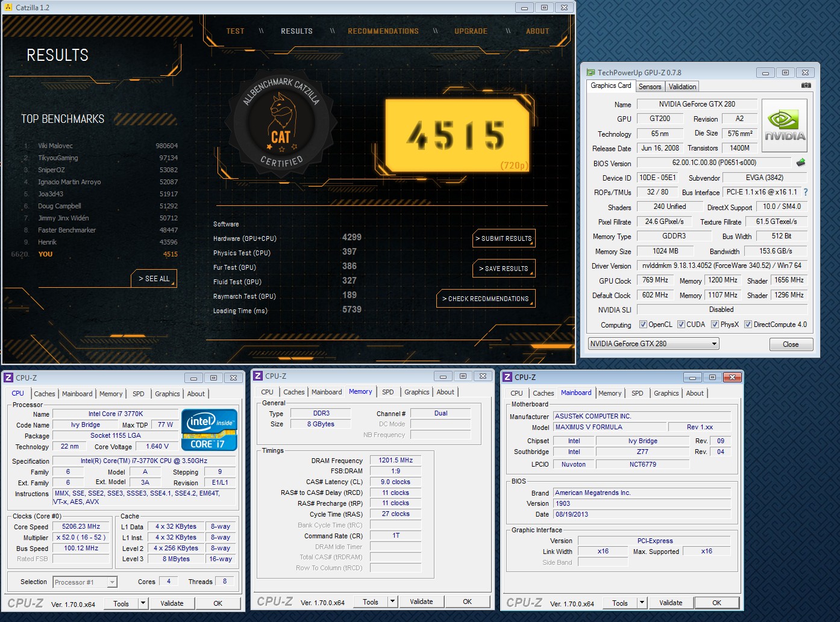
Task: Click the Intel Core i7 3770K name field
Action: click(115, 414)
